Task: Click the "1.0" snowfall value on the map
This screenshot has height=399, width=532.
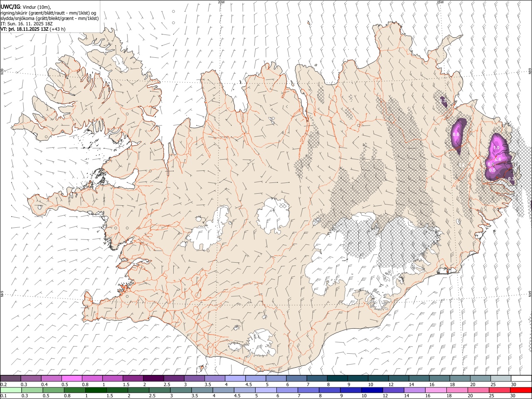Action: (496, 148)
